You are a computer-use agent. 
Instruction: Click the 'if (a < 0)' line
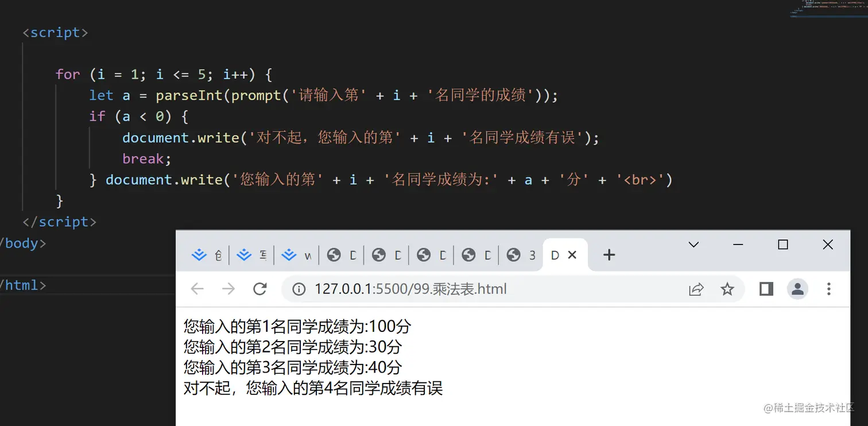click(x=138, y=117)
